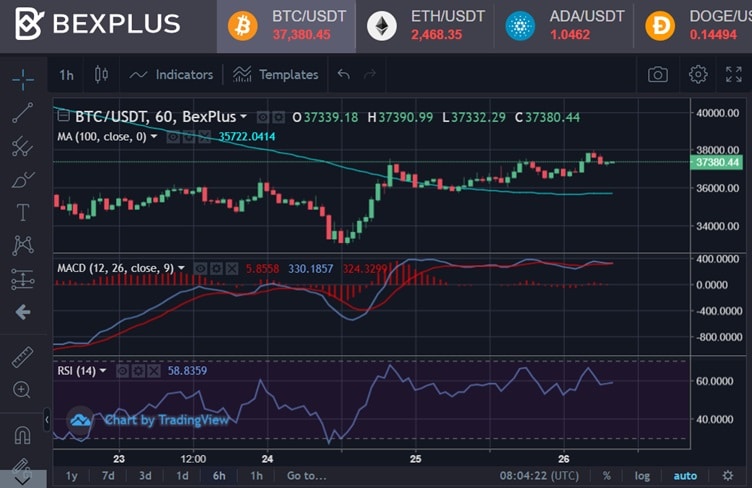Set the date range to 1y
Image resolution: width=752 pixels, height=488 pixels.
pos(71,476)
